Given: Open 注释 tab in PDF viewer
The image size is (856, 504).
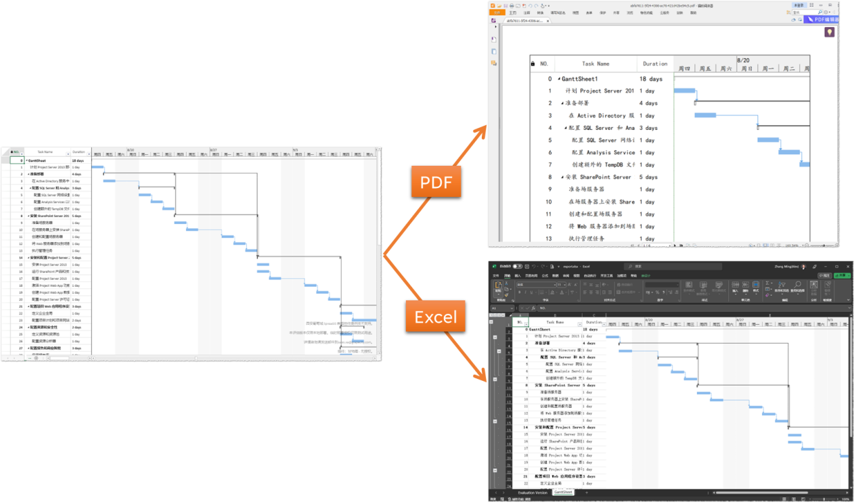Looking at the screenshot, I should [526, 13].
